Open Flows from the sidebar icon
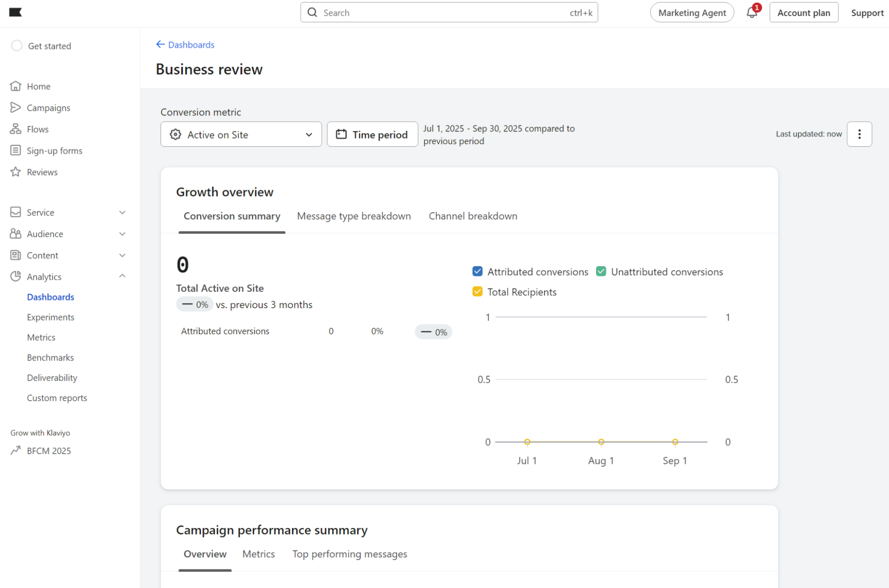Screen dimensions: 889x588 click(16, 129)
